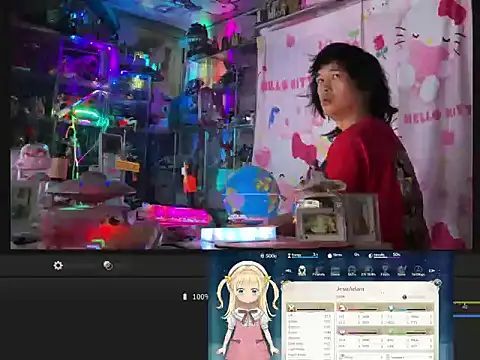Open the Friends tab in the game menu
Screen dimensions: 480x360
coord(319,271)
